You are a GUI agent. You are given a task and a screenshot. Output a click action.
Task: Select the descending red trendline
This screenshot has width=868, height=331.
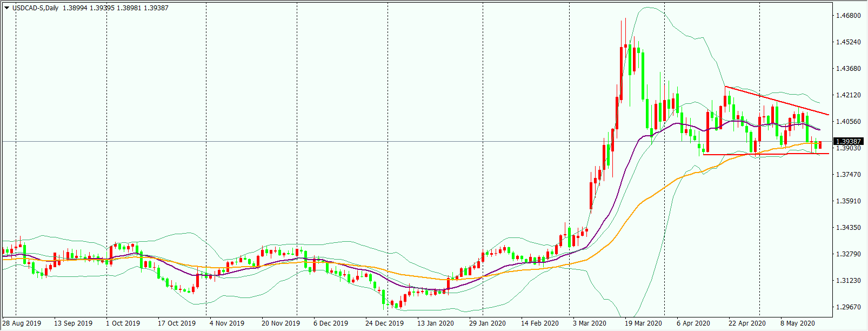coord(777,101)
